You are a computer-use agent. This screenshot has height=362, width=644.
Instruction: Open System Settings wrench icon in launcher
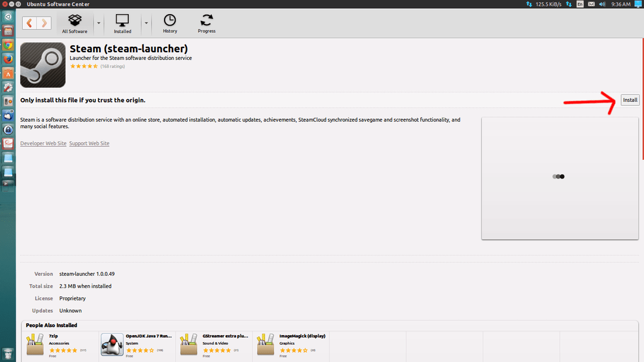pos(8,87)
